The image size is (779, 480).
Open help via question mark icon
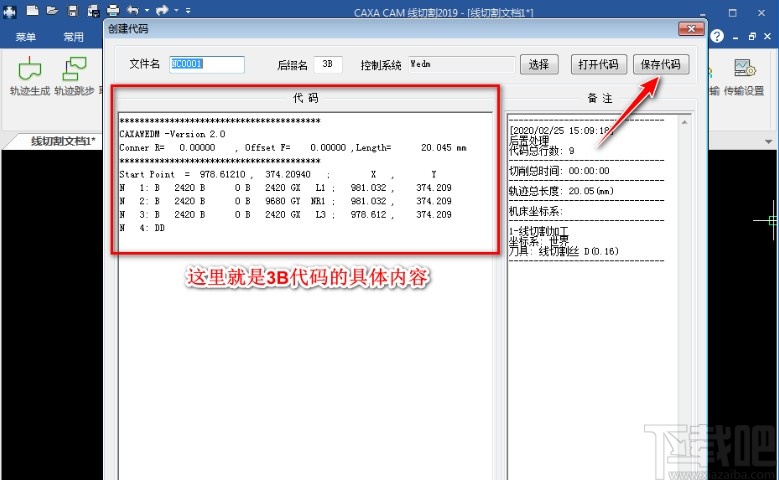pos(717,36)
